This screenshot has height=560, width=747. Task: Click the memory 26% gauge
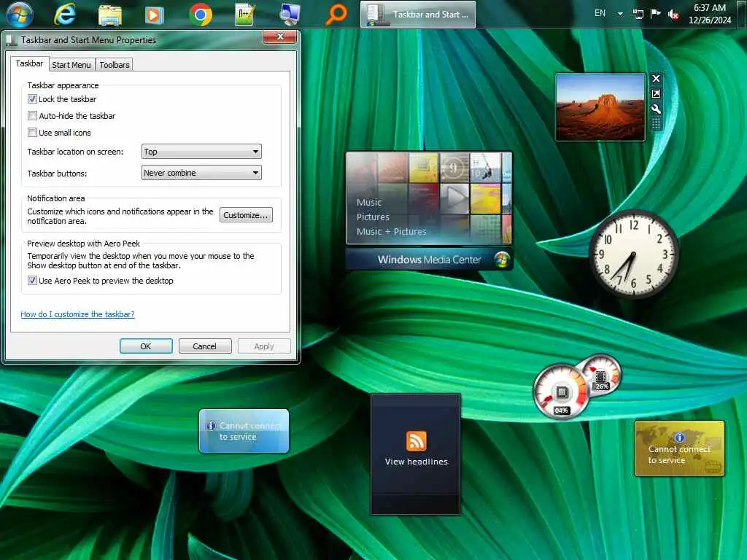pos(600,374)
